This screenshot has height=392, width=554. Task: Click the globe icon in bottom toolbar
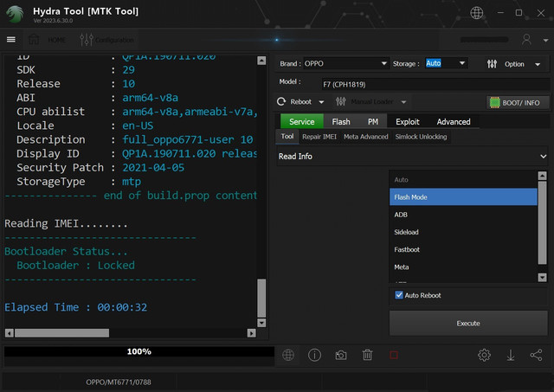(288, 355)
